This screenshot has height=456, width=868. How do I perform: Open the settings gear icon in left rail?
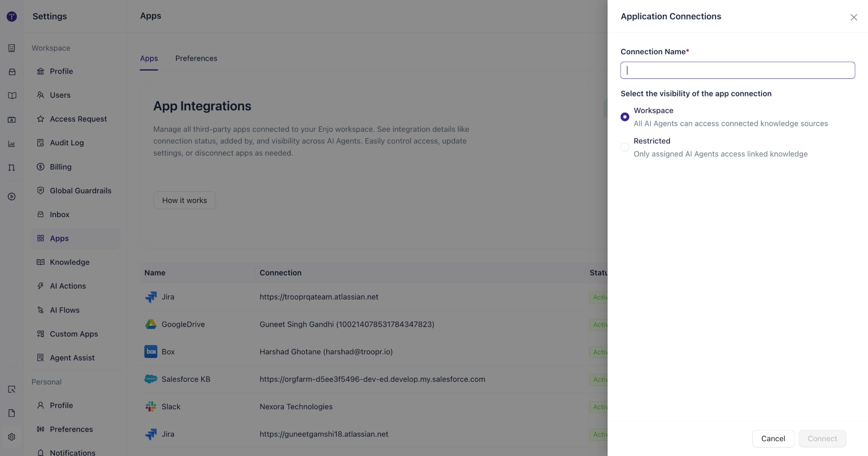[12, 437]
